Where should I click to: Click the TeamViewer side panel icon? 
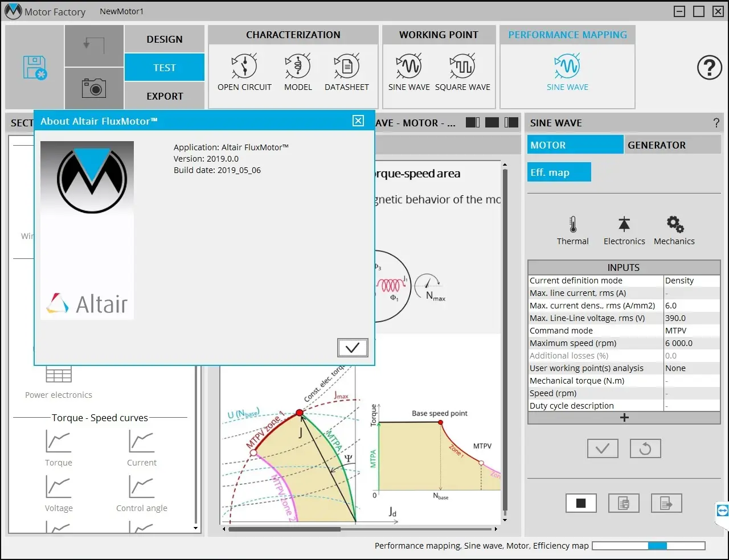[x=722, y=510]
